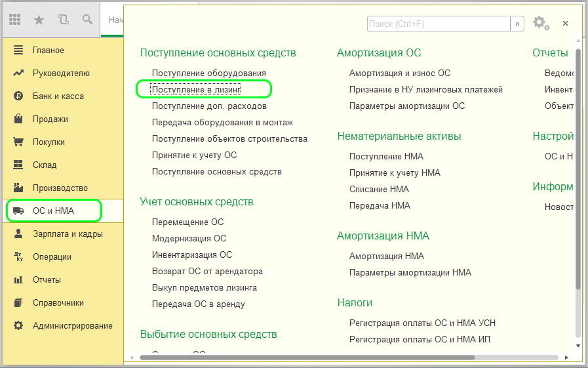Click the ОС и НМА truck icon
Image resolution: width=588 pixels, height=368 pixels.
[18, 211]
